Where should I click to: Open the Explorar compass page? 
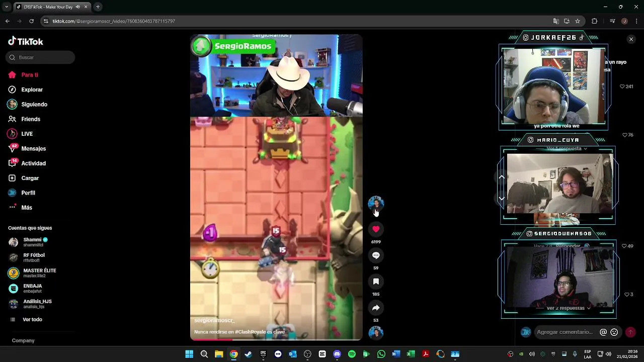[x=25, y=89]
